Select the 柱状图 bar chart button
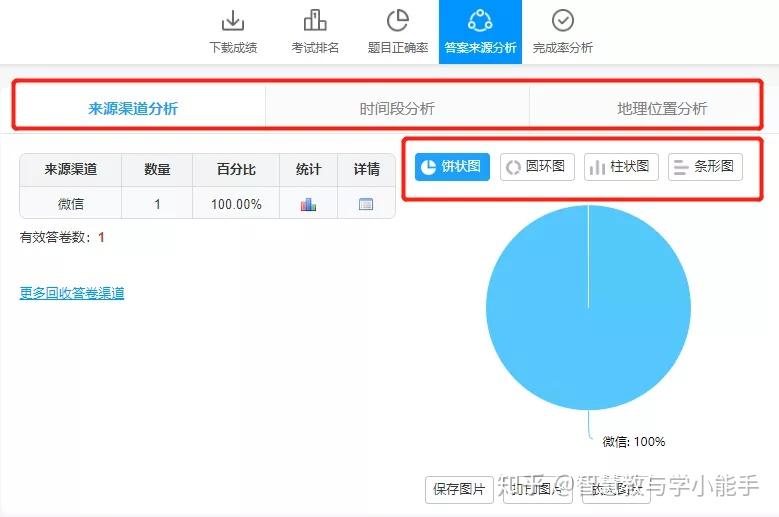 click(621, 167)
